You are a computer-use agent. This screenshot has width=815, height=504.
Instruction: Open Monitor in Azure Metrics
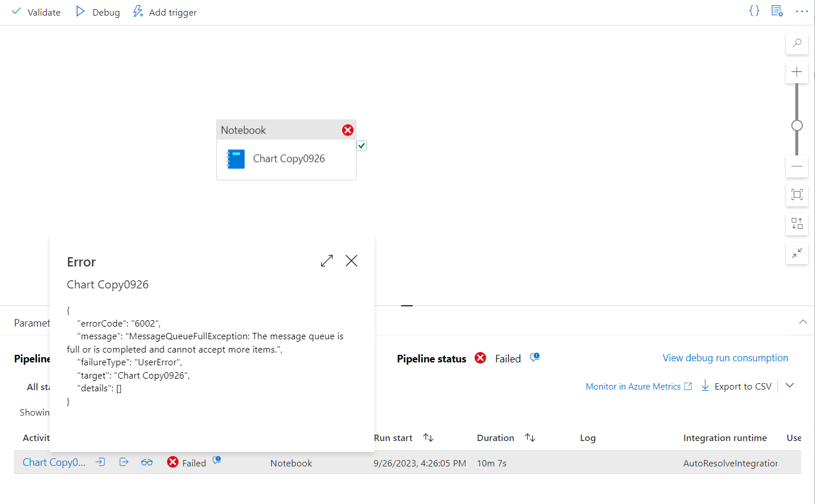tap(634, 386)
